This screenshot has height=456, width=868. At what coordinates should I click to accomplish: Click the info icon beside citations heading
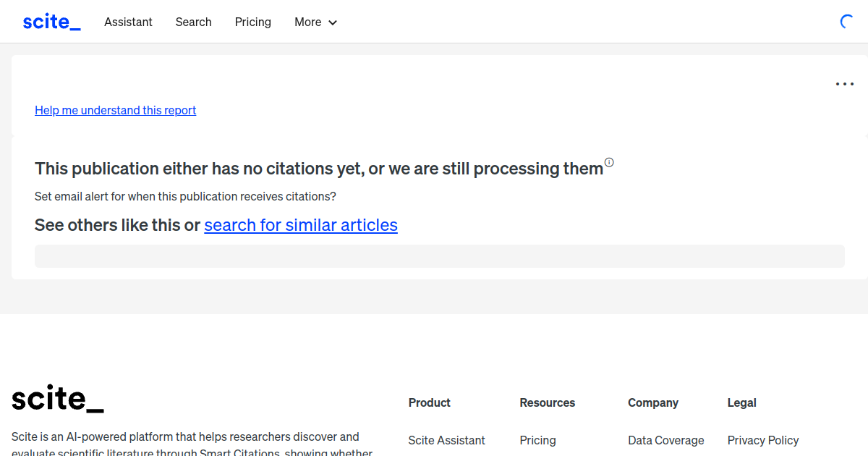609,162
